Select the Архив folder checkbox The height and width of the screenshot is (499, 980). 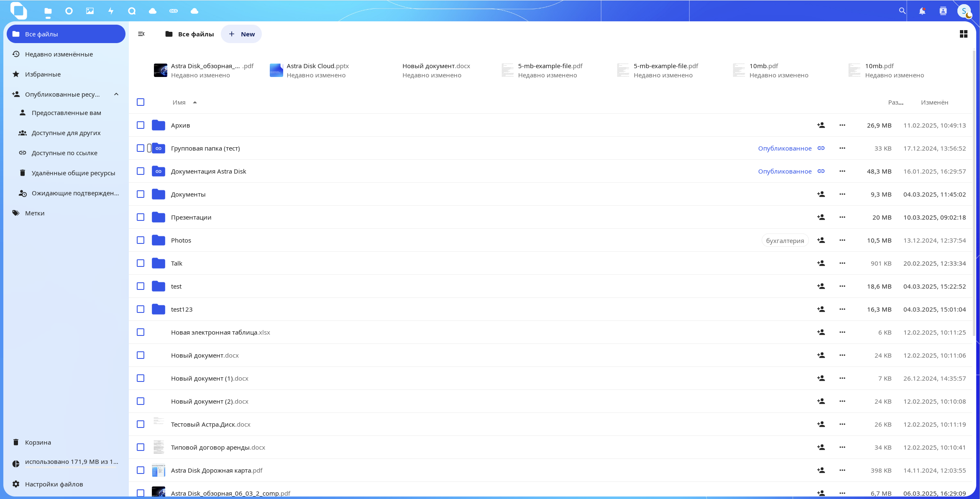coord(141,125)
